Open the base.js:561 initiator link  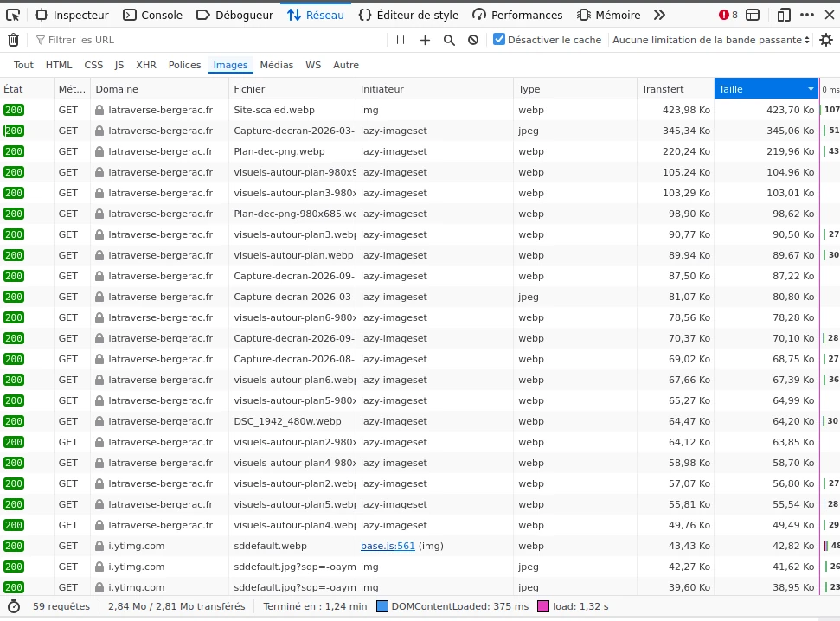pyautogui.click(x=388, y=546)
